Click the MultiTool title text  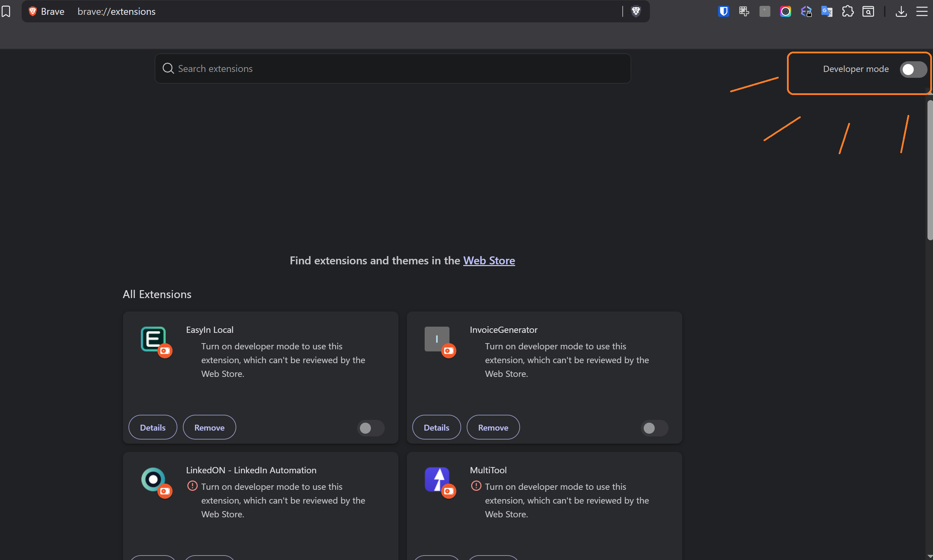[488, 470]
